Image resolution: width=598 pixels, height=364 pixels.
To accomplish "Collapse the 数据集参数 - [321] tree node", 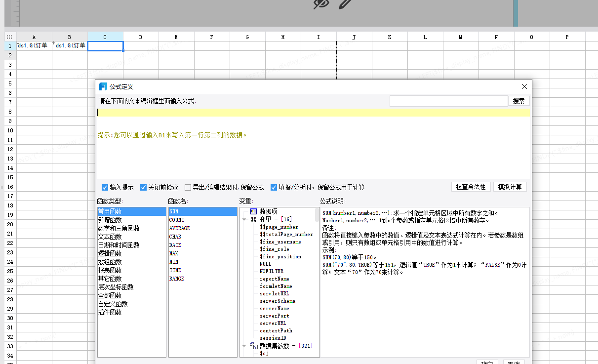I will pyautogui.click(x=244, y=346).
